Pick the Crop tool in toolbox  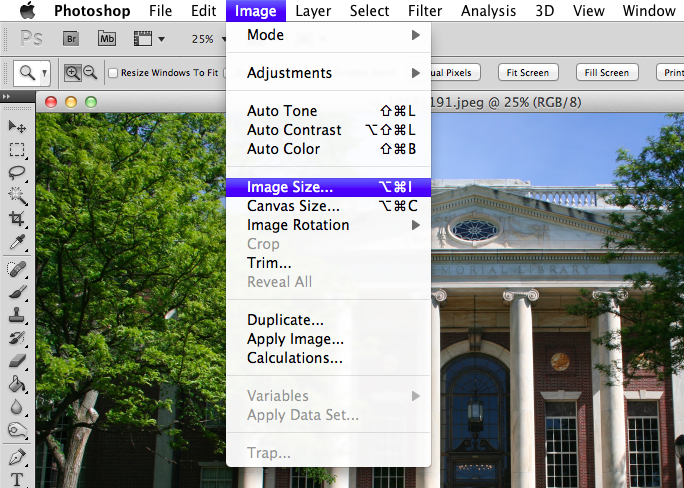[17, 218]
